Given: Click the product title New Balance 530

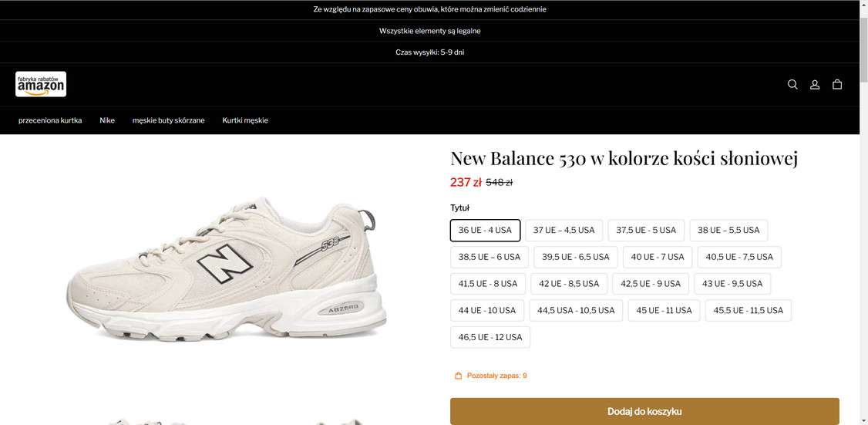Looking at the screenshot, I should pos(624,158).
